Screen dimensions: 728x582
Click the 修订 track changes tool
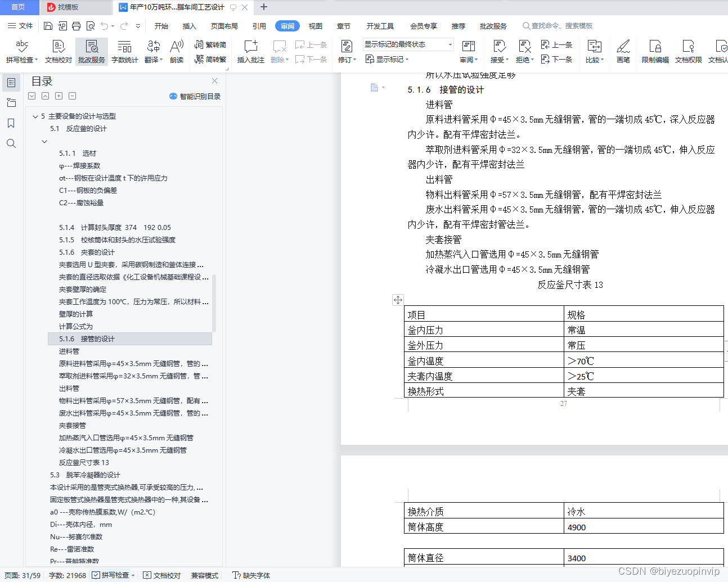pyautogui.click(x=347, y=51)
